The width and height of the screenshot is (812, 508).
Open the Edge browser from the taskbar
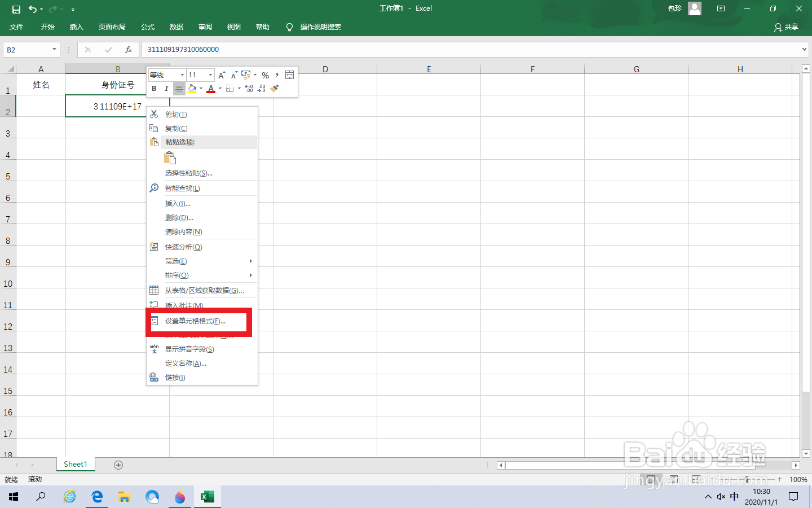97,497
